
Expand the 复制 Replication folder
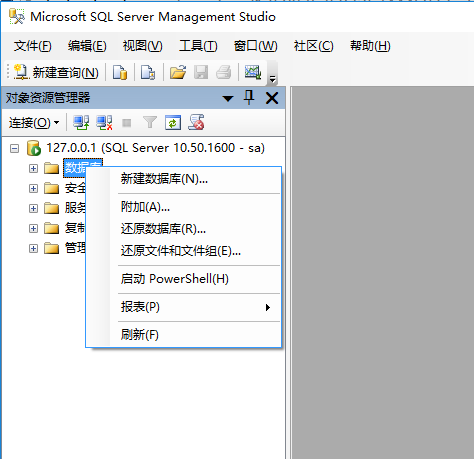click(x=33, y=228)
